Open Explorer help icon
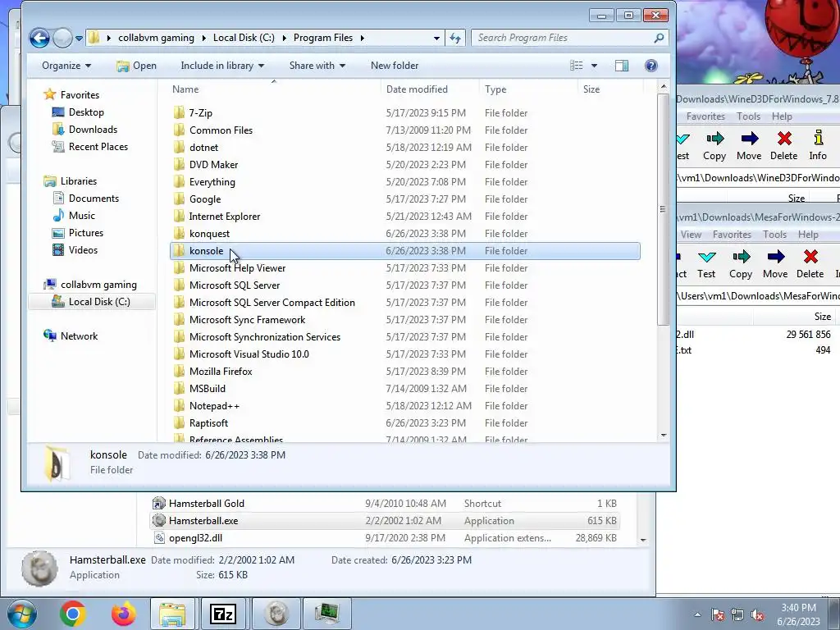Viewport: 840px width, 630px height. pyautogui.click(x=651, y=66)
